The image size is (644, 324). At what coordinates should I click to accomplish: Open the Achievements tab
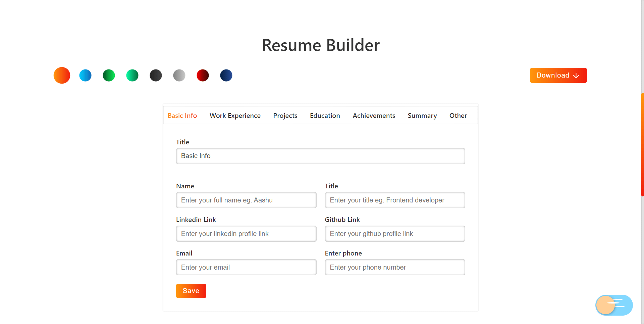click(x=374, y=115)
